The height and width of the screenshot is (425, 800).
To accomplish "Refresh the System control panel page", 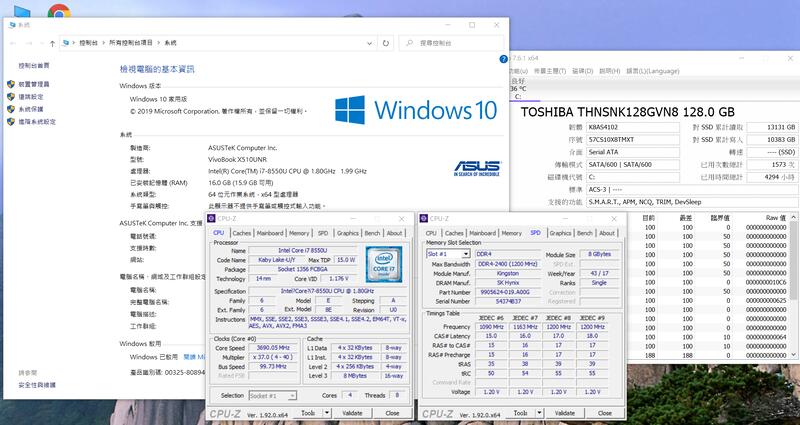I will (x=386, y=43).
